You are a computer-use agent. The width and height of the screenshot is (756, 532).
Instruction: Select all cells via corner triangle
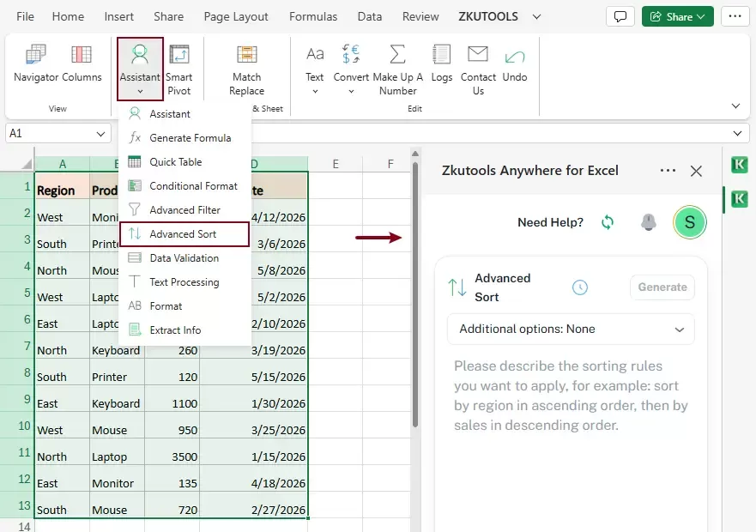pos(26,164)
